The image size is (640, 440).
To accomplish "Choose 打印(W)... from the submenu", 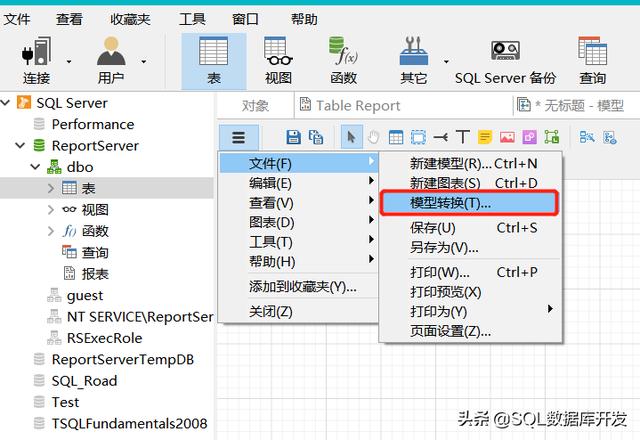I will click(x=471, y=272).
